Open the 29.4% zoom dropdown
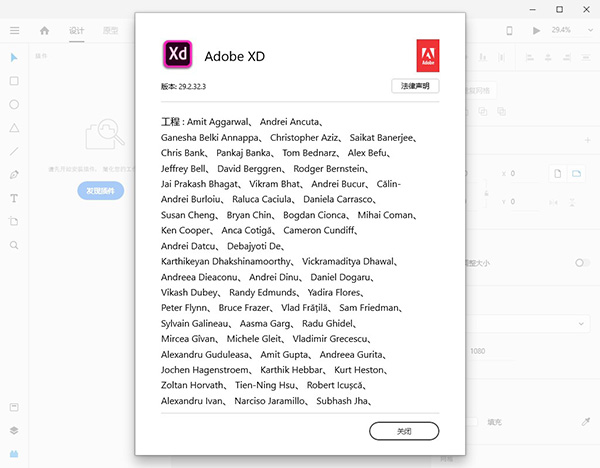The width and height of the screenshot is (600, 468). click(571, 30)
